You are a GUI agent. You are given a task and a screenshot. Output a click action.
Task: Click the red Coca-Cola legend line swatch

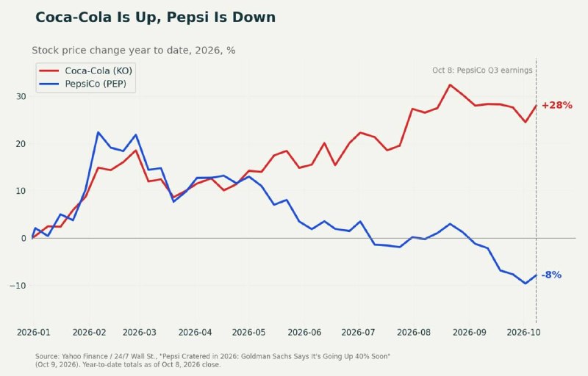(49, 70)
